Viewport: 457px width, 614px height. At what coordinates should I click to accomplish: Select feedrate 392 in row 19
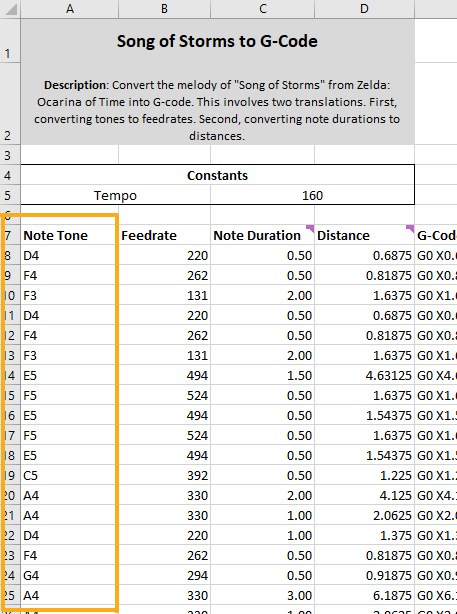pos(164,475)
